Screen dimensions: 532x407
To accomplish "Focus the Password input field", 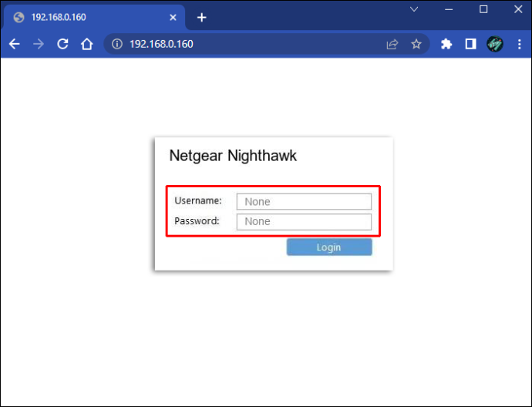I will click(304, 221).
